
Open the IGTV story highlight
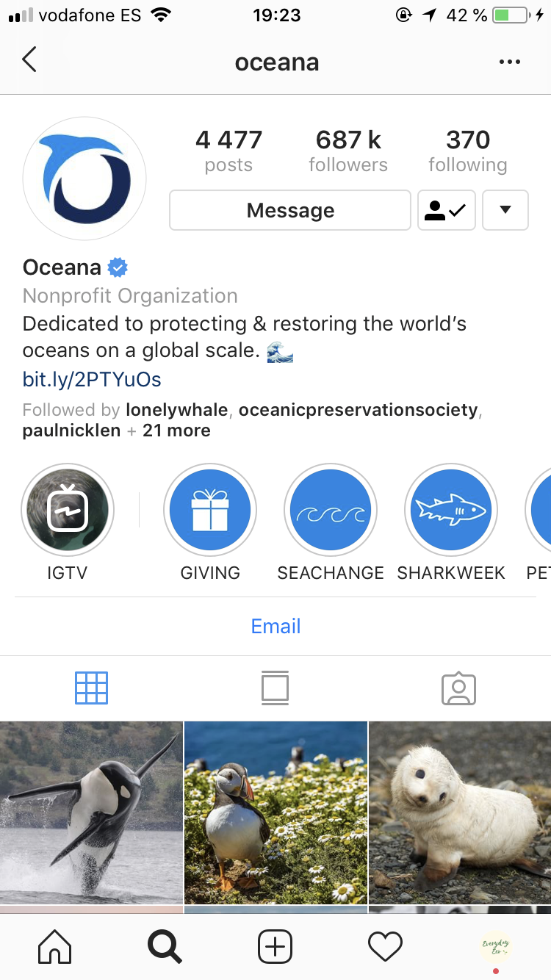[68, 510]
